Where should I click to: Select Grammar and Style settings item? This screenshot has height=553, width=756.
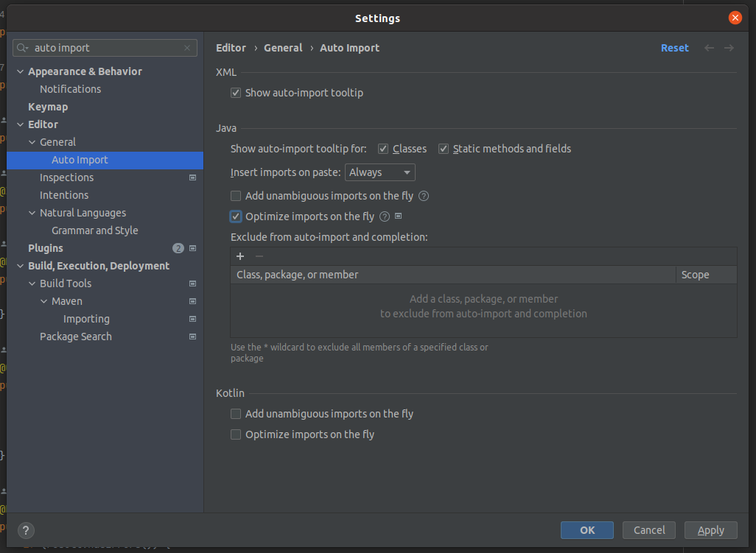(94, 230)
